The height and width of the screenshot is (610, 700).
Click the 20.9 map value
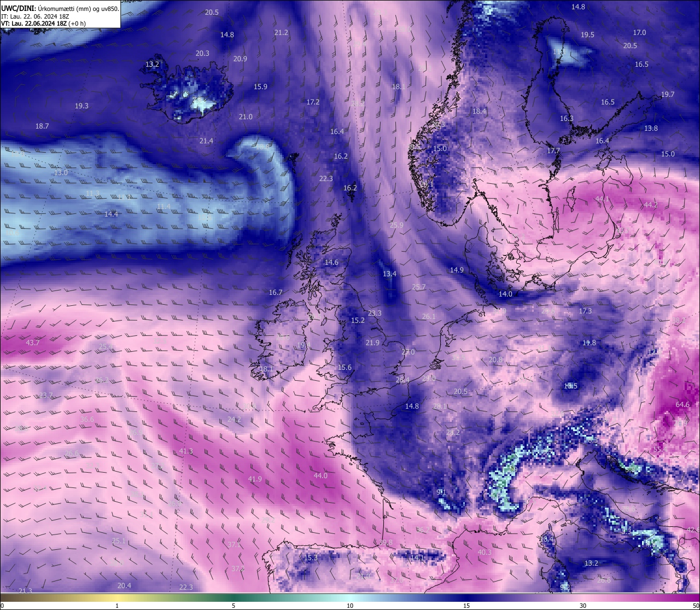pyautogui.click(x=240, y=59)
